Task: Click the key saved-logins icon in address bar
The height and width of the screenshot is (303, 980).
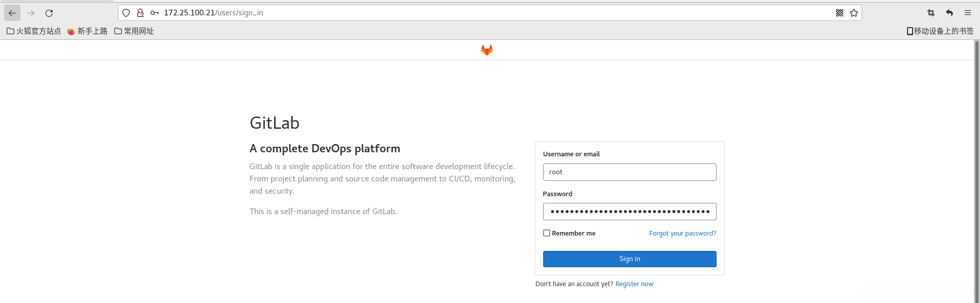Action: [x=155, y=13]
